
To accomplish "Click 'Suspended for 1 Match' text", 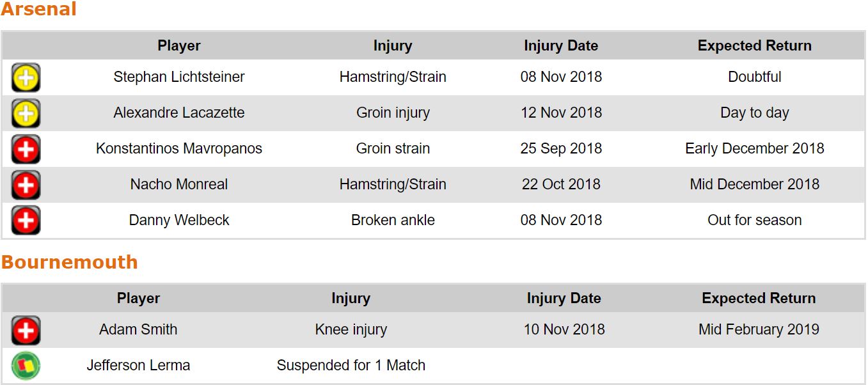I will (x=351, y=366).
